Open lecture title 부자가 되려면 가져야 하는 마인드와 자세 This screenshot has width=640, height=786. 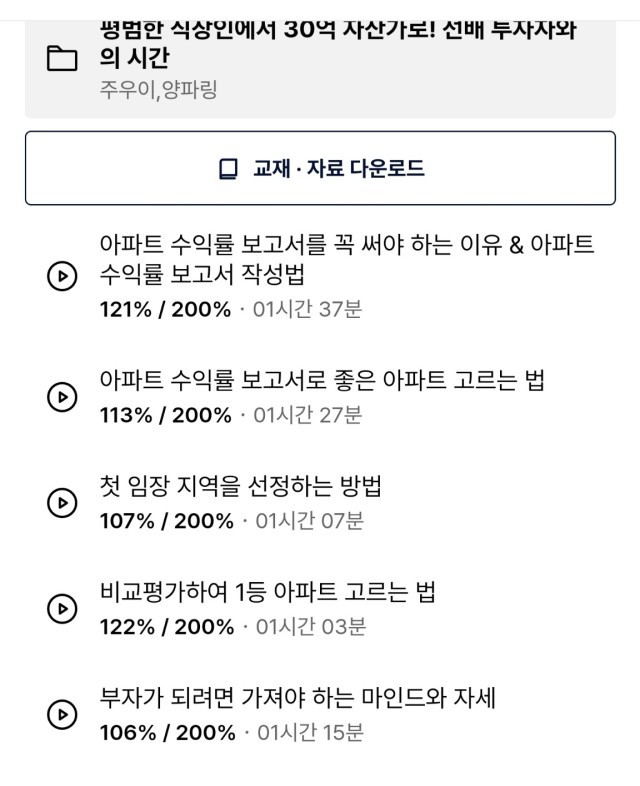(x=297, y=698)
